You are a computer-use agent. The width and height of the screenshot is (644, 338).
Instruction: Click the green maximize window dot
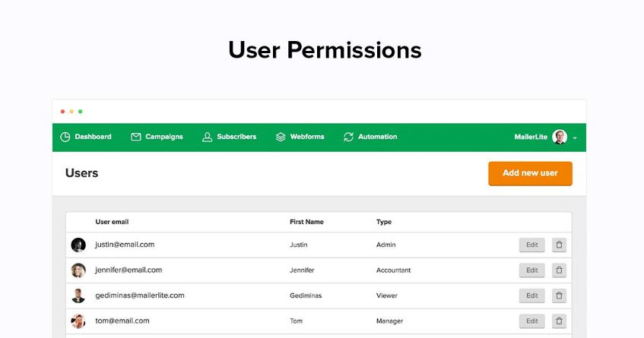coord(81,112)
